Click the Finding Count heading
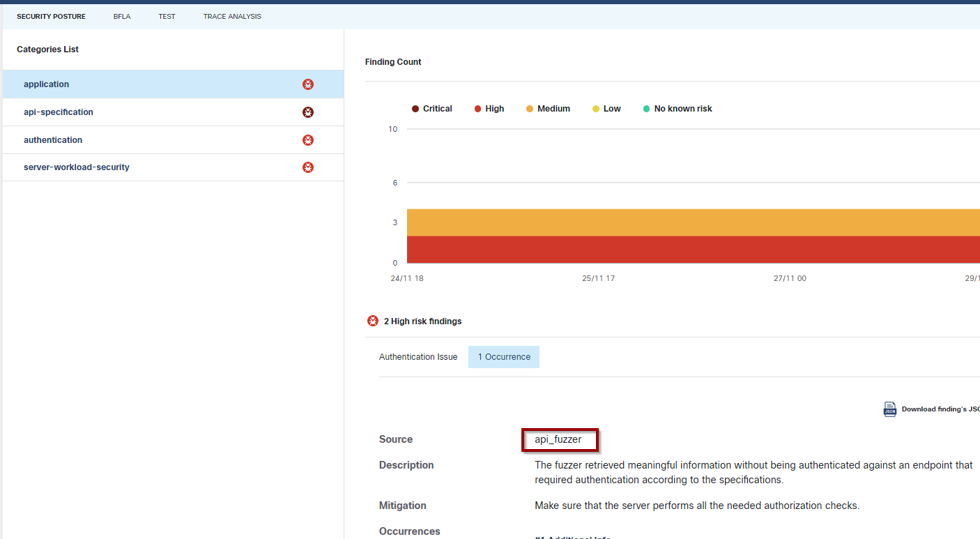 (393, 62)
